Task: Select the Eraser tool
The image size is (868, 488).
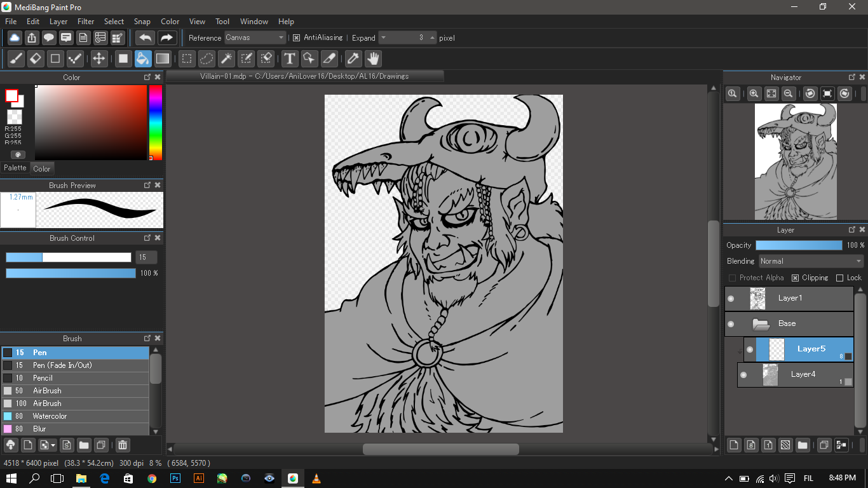Action: pos(36,59)
